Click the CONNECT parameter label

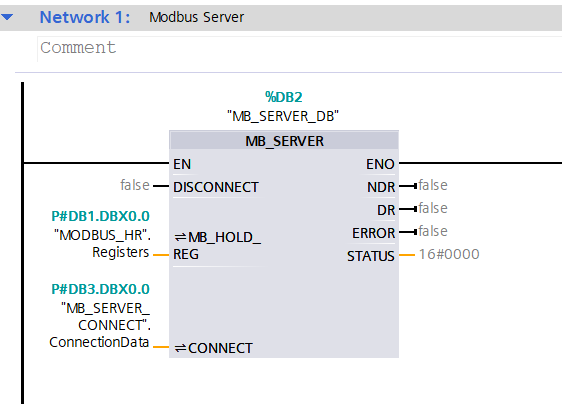pos(214,348)
